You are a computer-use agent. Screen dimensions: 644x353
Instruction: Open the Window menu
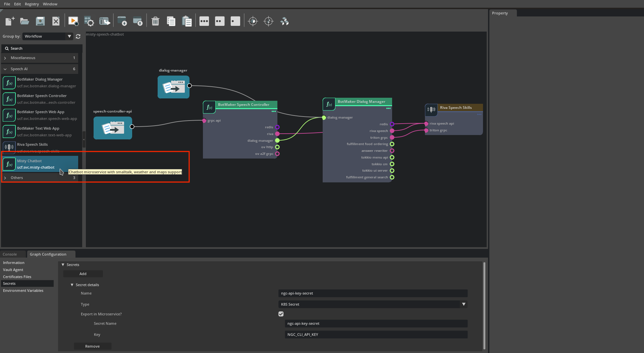50,4
